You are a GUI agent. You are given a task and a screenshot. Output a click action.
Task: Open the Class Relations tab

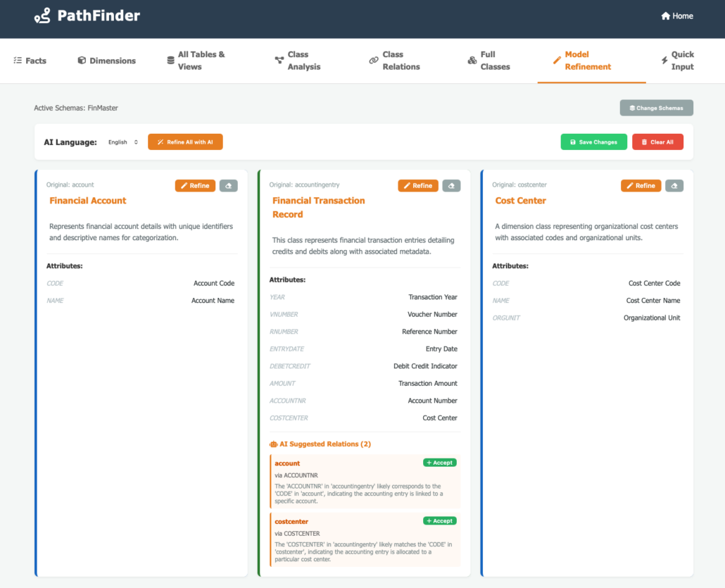(x=394, y=61)
